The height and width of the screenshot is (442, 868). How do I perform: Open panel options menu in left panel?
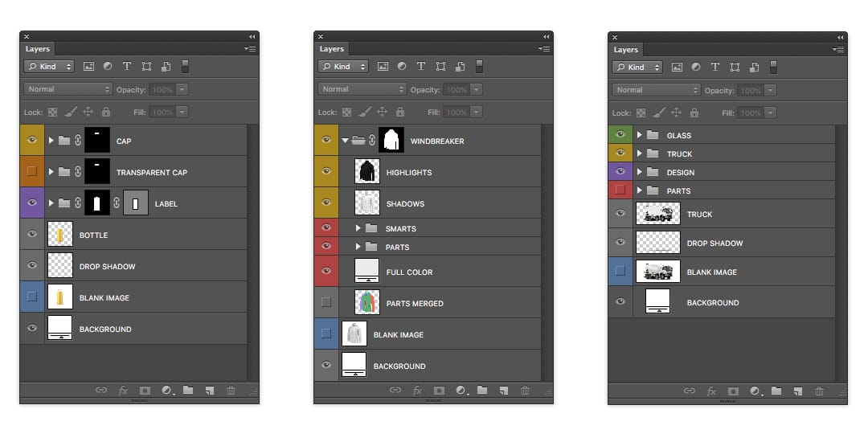tap(250, 49)
